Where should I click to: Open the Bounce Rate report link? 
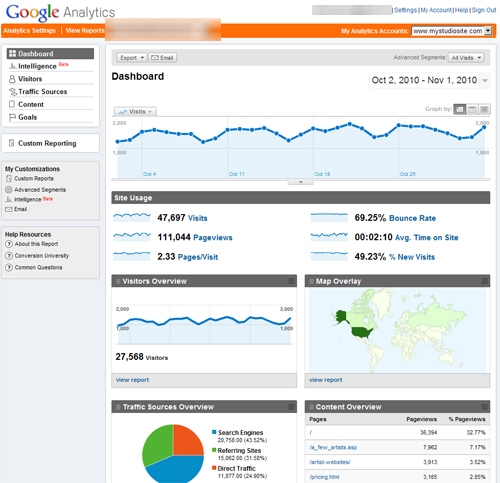point(412,218)
